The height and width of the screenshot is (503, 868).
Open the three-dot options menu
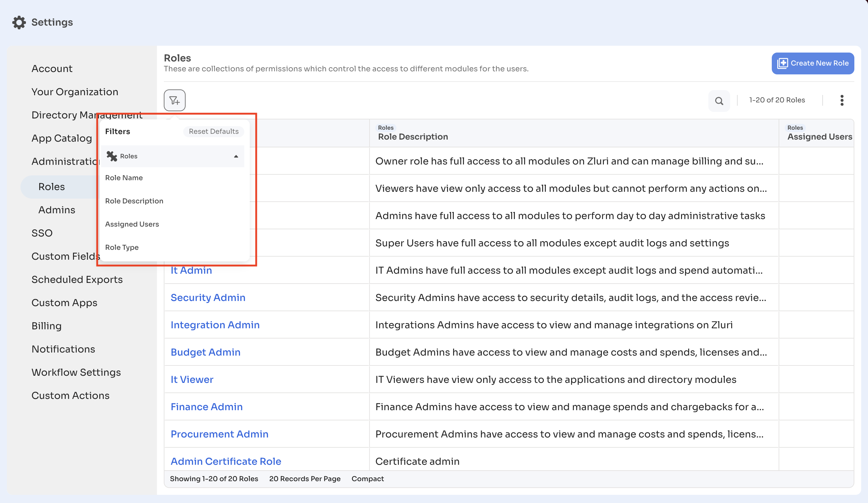tap(842, 100)
